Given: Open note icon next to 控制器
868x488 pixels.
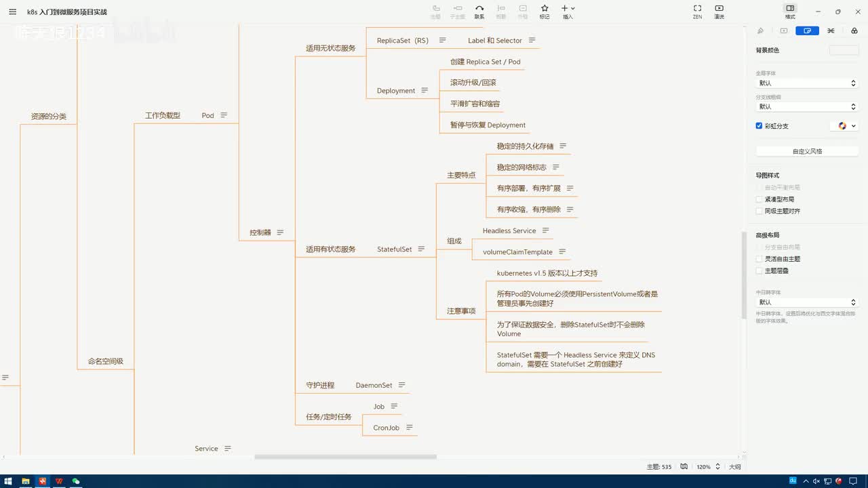Looking at the screenshot, I should point(281,232).
